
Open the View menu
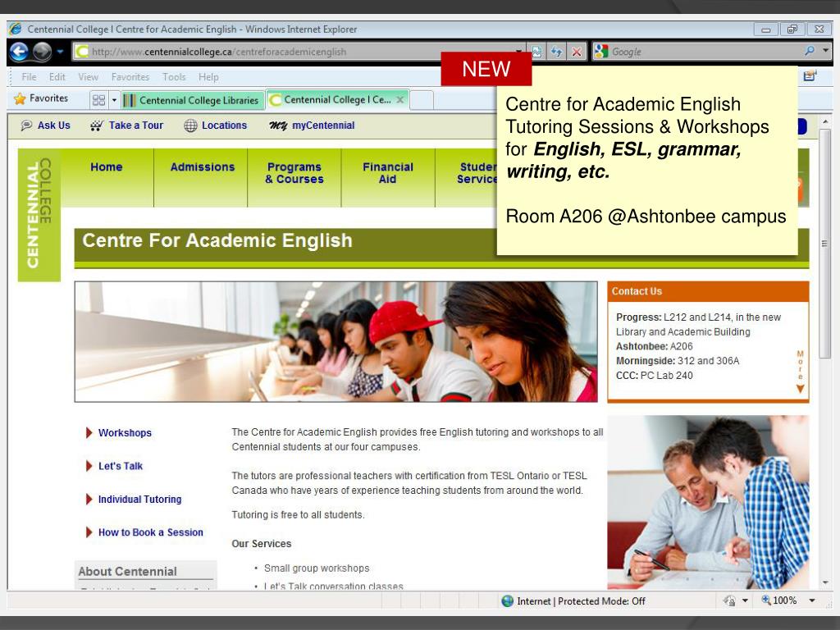pyautogui.click(x=88, y=77)
